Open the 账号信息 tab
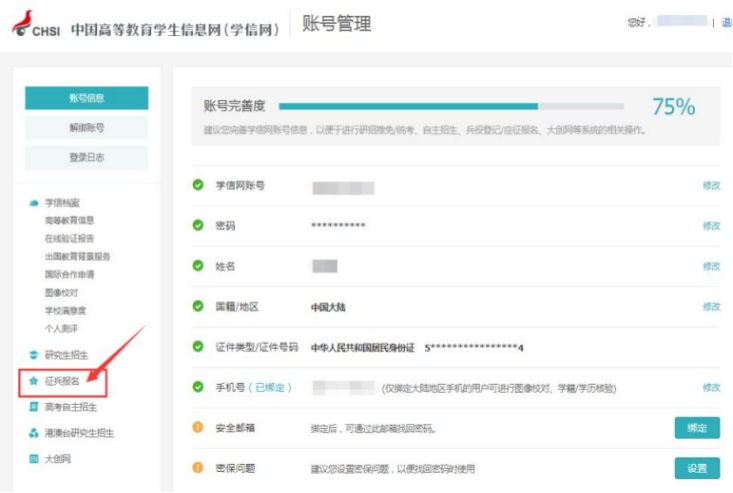733x493 pixels. pos(86,98)
